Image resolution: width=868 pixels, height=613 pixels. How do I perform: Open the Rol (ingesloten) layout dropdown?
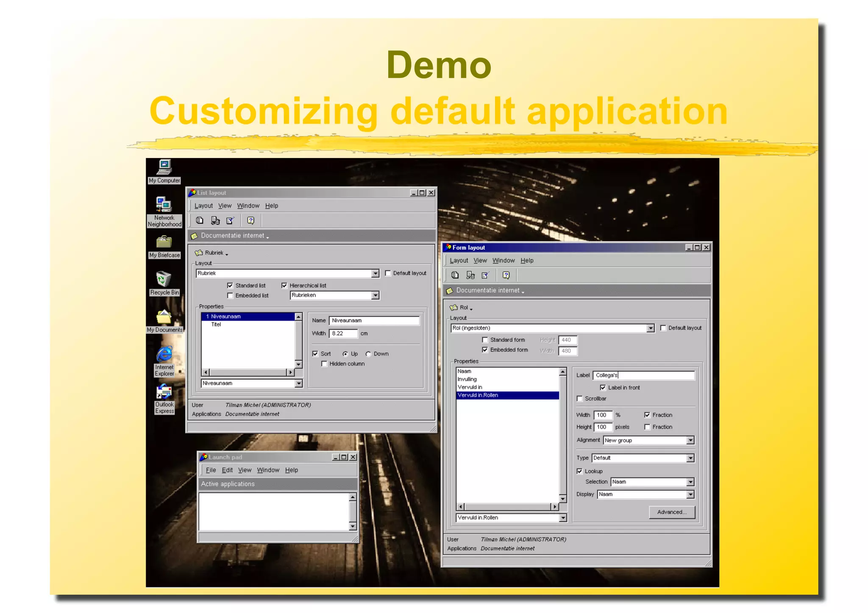tap(651, 328)
